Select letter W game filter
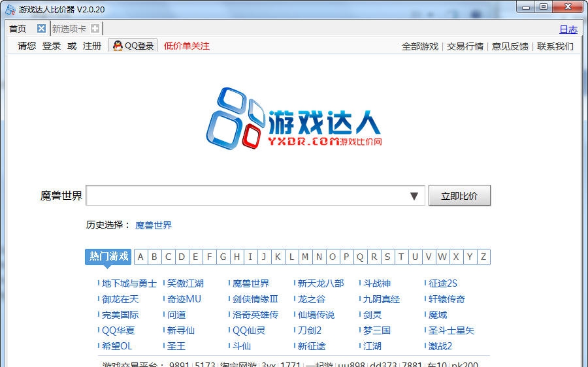 click(442, 257)
